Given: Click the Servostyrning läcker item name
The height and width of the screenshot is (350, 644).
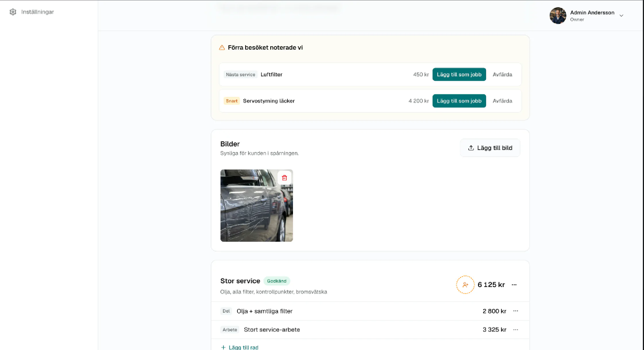Looking at the screenshot, I should (x=269, y=101).
